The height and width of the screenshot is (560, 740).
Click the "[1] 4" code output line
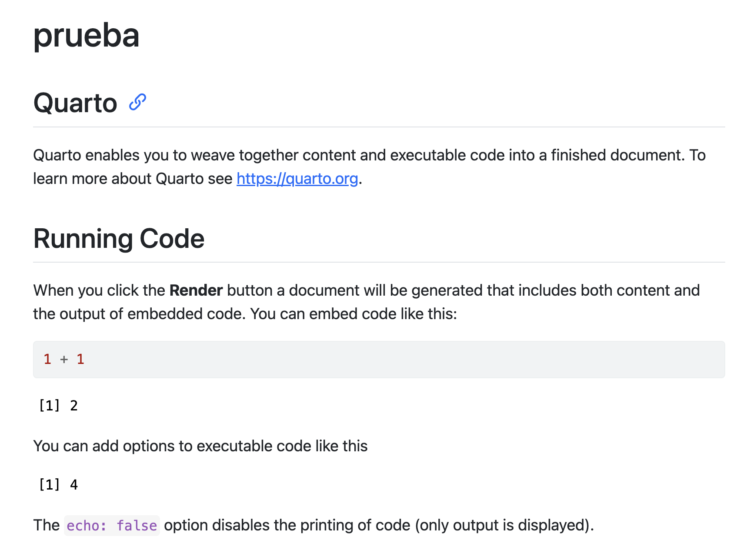pos(58,485)
